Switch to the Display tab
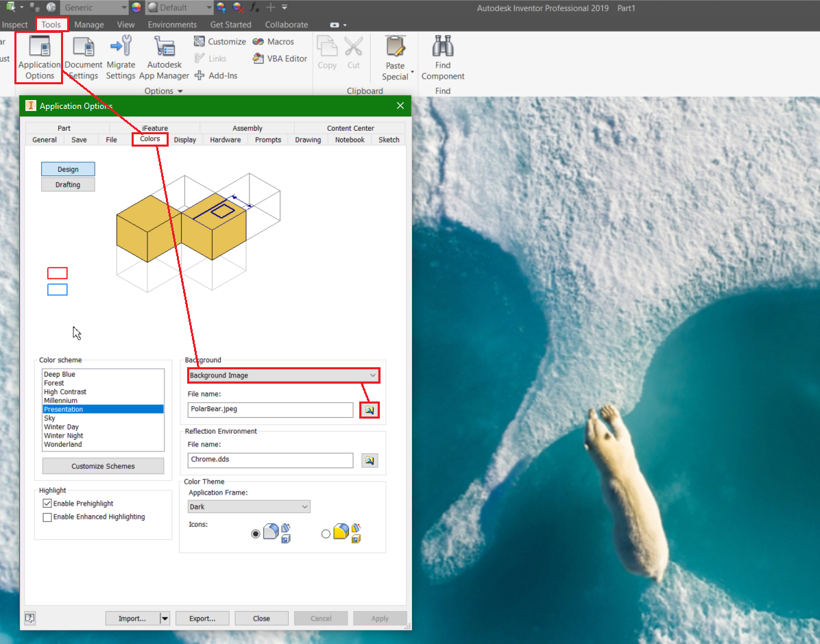Screen dimensions: 820x644 click(x=184, y=139)
